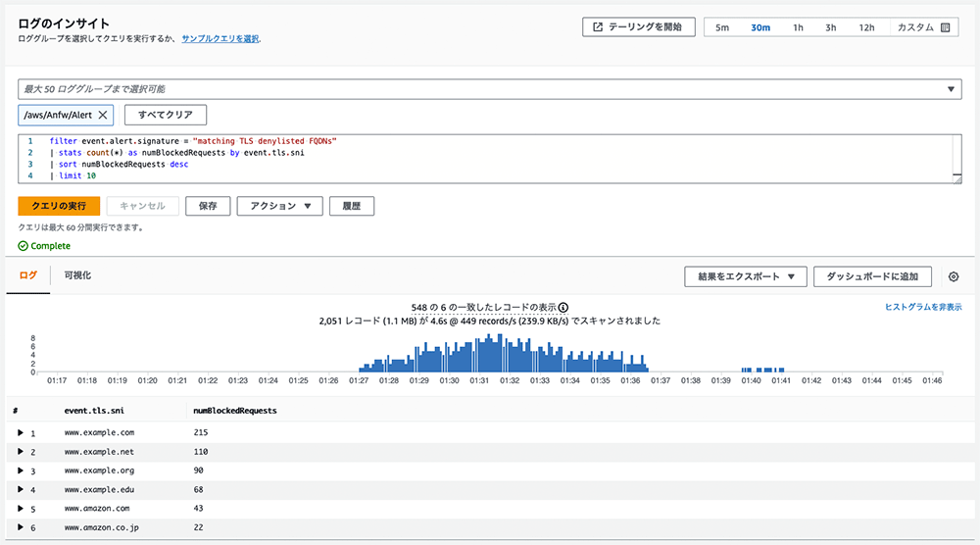Select the 3h time range
Viewport: 980px width, 545px height.
(x=831, y=27)
